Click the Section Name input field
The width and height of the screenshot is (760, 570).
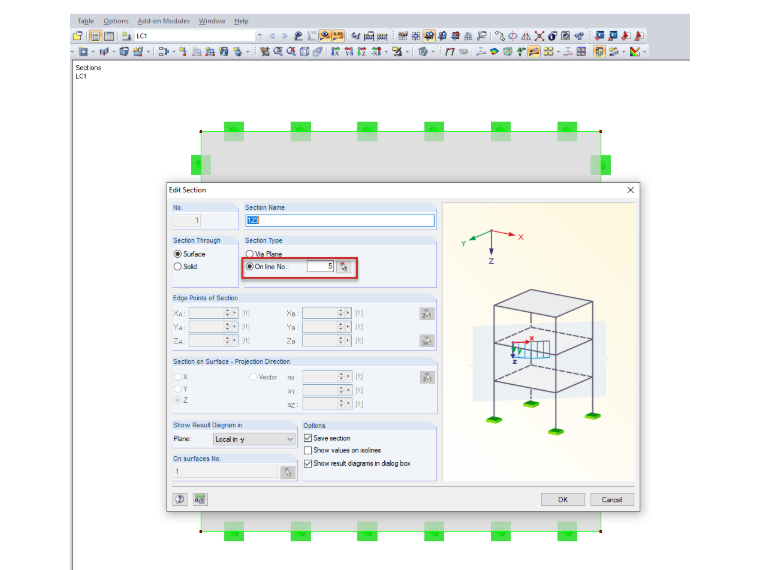tap(340, 221)
